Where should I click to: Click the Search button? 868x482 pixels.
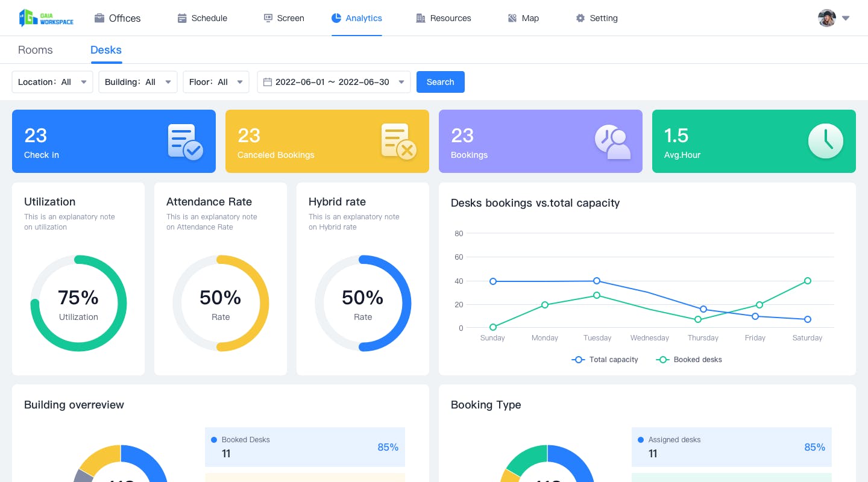[x=441, y=82]
